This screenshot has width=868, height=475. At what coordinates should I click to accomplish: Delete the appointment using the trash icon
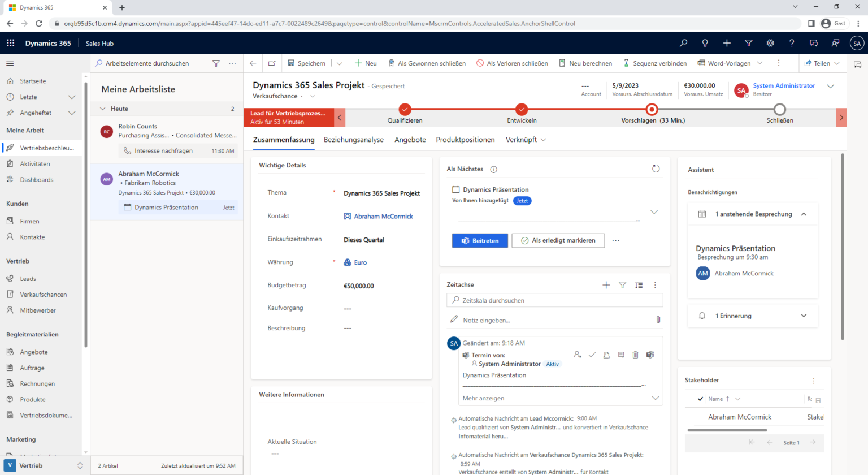(x=635, y=354)
